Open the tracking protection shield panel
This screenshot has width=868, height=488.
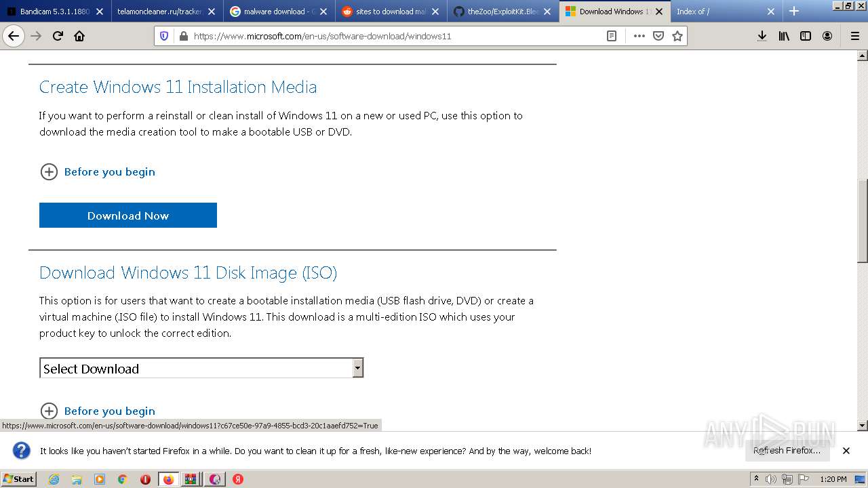(x=164, y=36)
